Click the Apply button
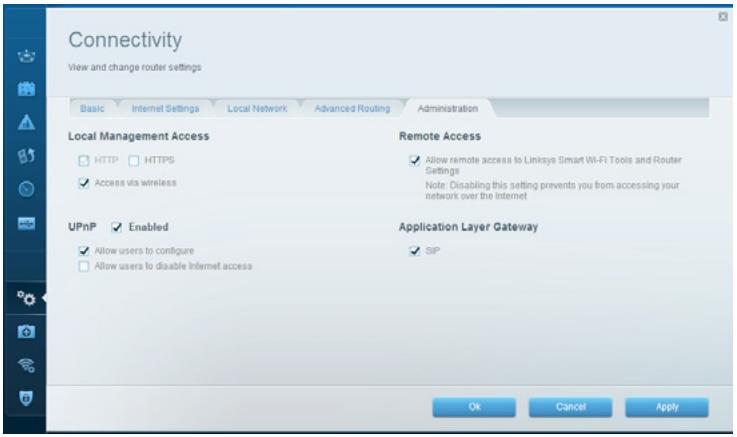737x437 pixels. [667, 407]
